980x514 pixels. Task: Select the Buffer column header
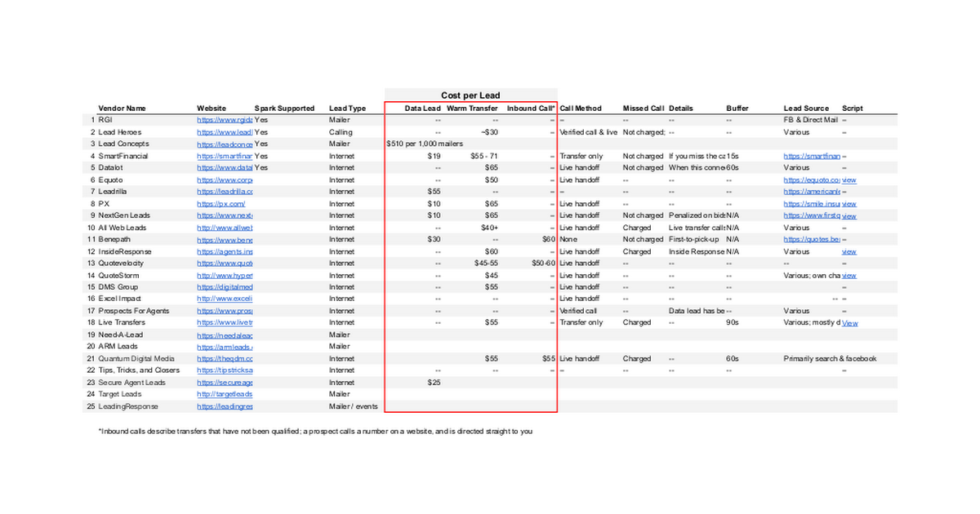click(737, 109)
